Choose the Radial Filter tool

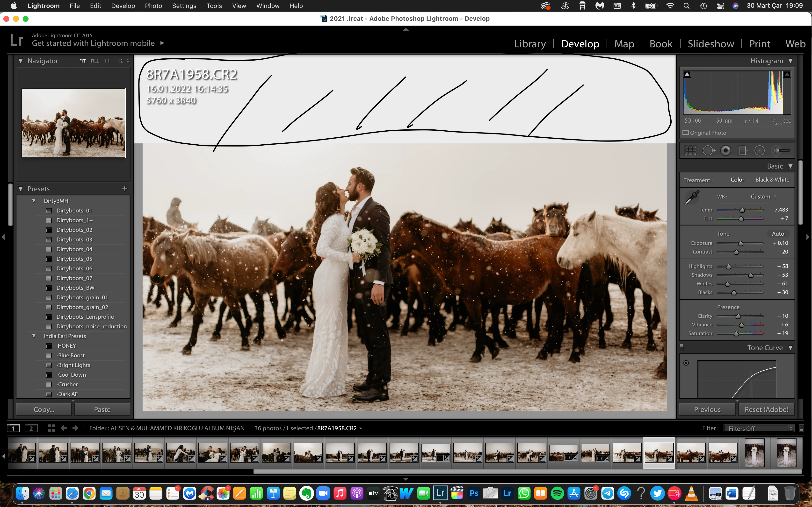click(x=759, y=151)
